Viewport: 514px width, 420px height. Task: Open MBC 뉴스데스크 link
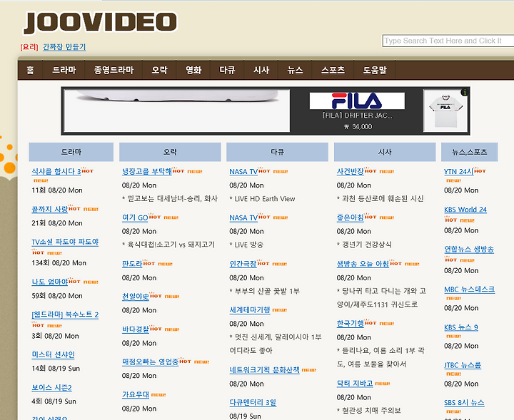(470, 290)
